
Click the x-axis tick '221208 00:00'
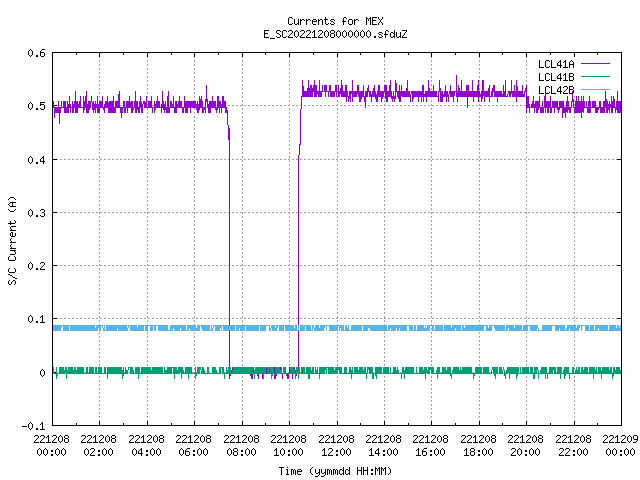pos(51,446)
